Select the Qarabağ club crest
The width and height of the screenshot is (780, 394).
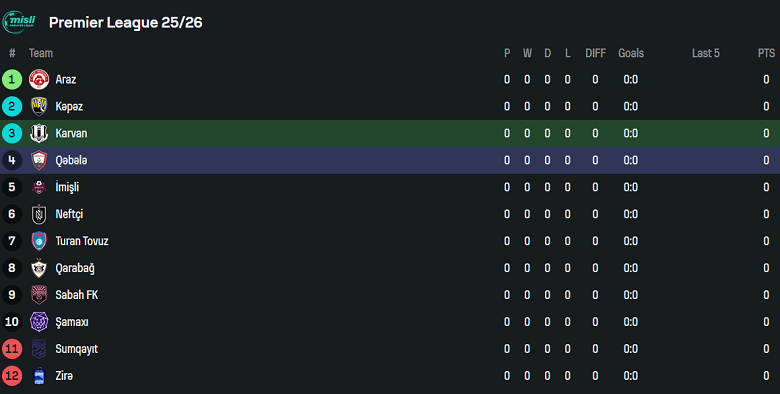click(x=39, y=268)
